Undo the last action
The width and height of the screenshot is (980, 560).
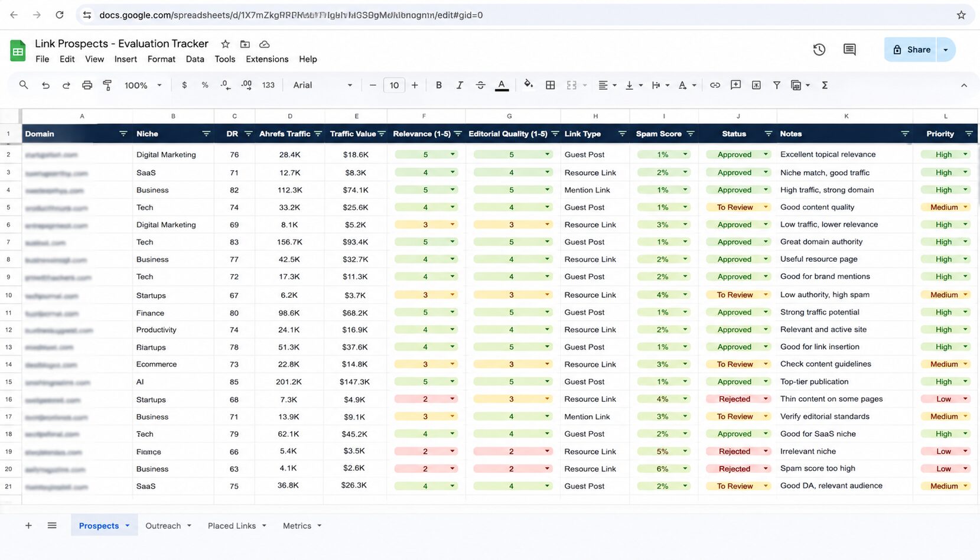[45, 85]
